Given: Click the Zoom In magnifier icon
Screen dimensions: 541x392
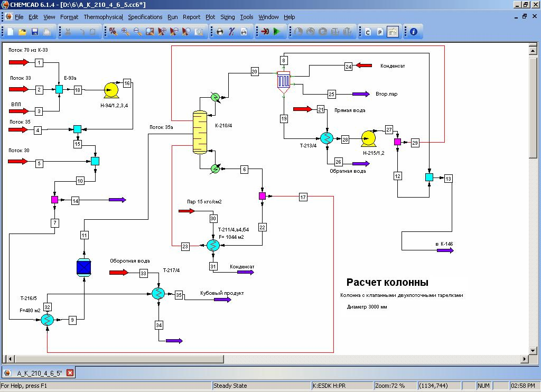Looking at the screenshot, I should (x=125, y=32).
